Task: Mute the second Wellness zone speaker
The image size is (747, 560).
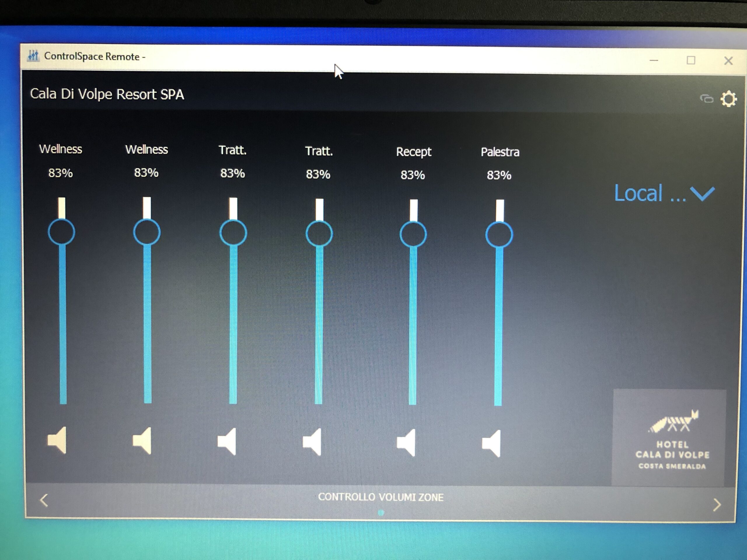Action: tap(142, 441)
